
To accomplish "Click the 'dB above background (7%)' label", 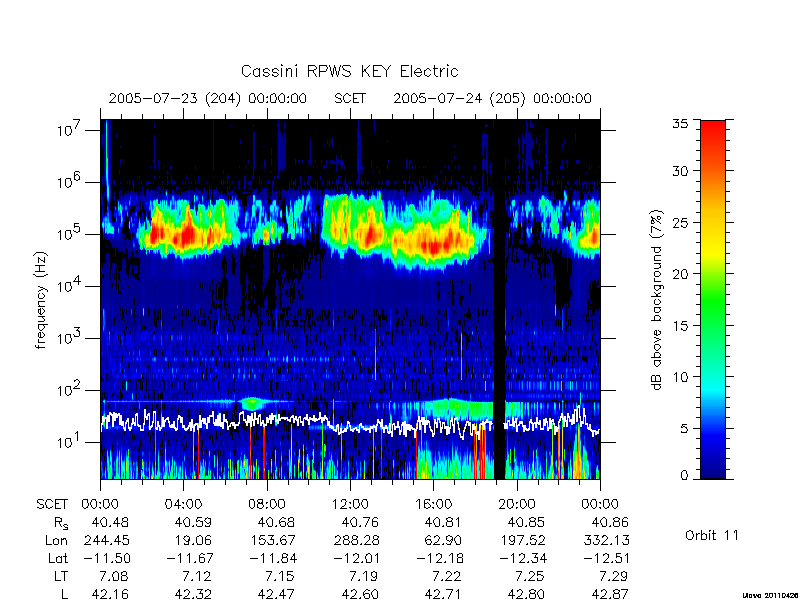I will (658, 301).
